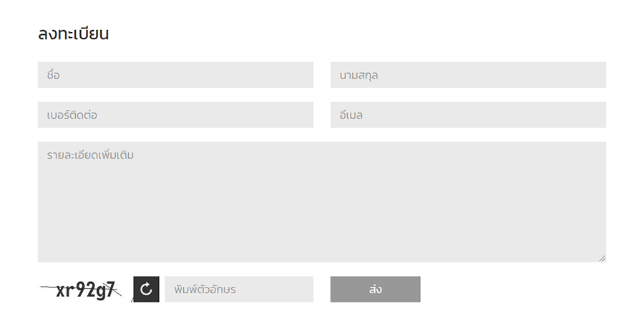Click inside the additional details message box
The height and width of the screenshot is (336, 644).
[321, 202]
